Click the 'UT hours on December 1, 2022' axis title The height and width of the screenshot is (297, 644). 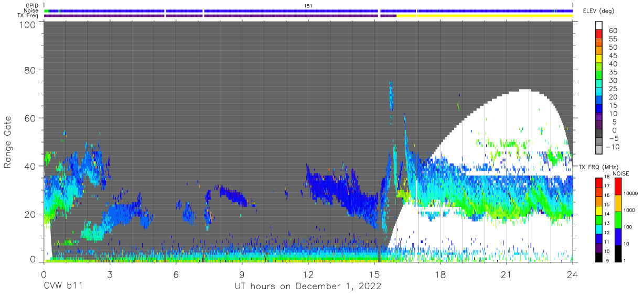[x=307, y=286]
